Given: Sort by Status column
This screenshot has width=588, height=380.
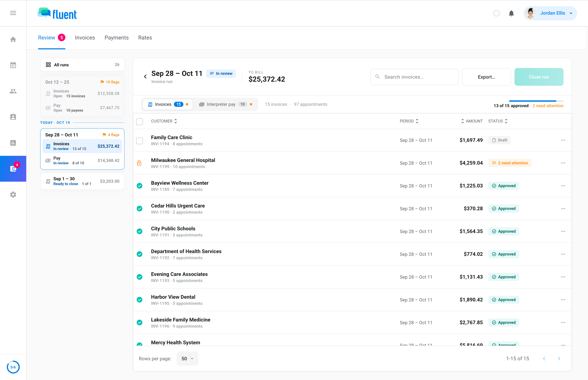Looking at the screenshot, I should pos(498,121).
